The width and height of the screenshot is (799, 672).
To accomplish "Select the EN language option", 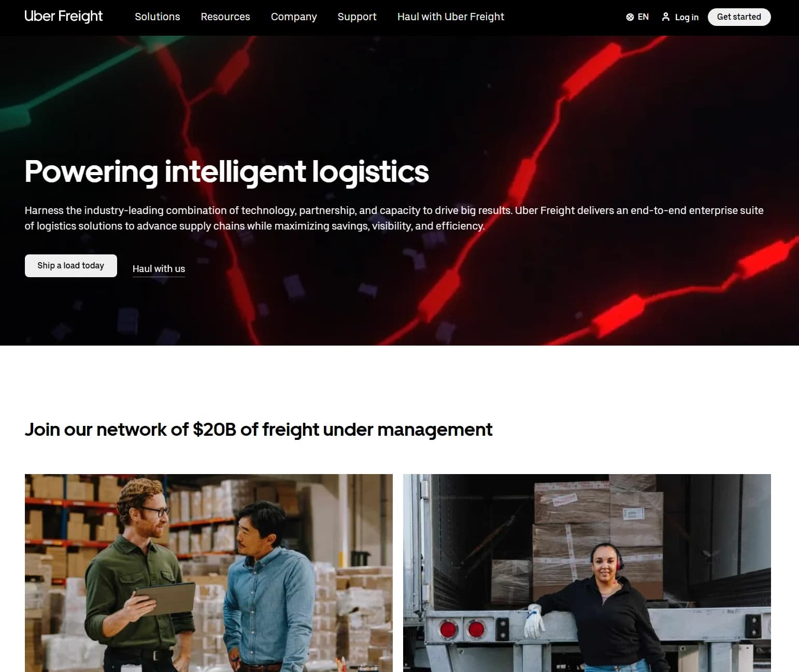I will pyautogui.click(x=643, y=17).
